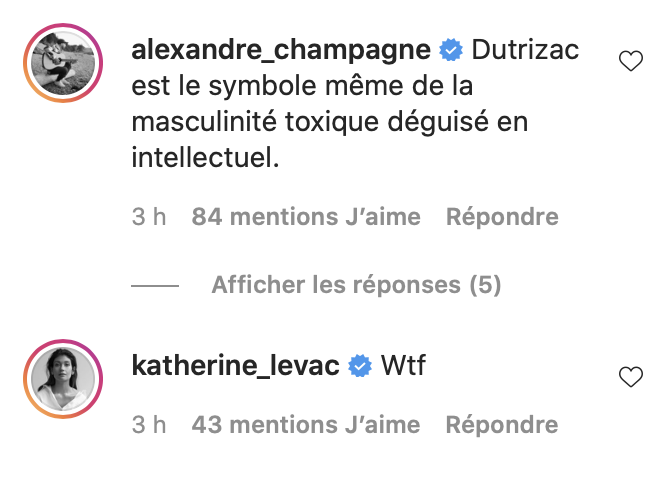Click the line beside Afficher les réponses

pos(155,286)
